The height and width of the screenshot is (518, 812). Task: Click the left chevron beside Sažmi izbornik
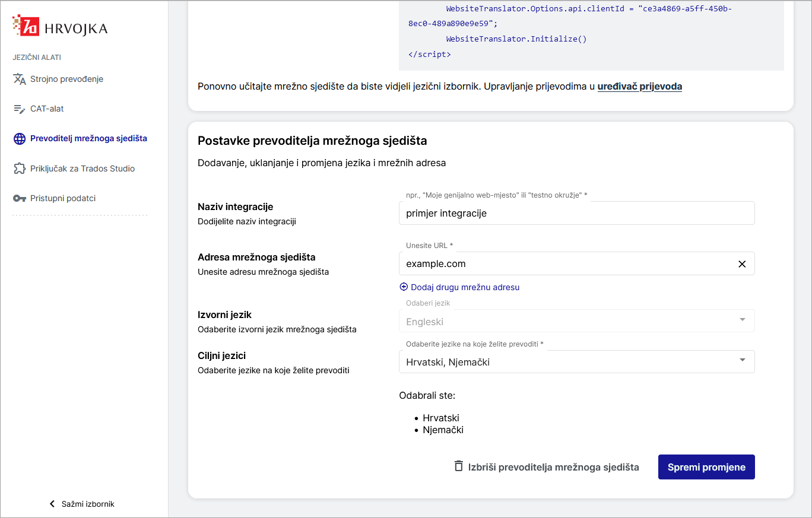coord(52,504)
